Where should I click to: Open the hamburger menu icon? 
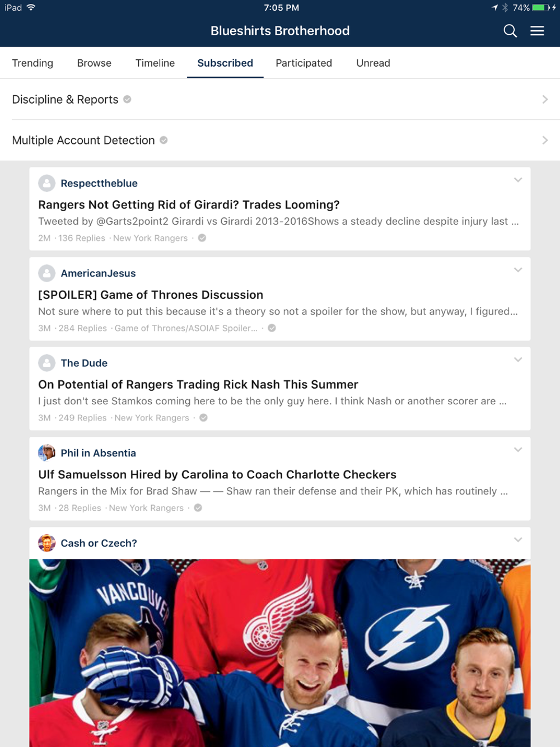click(x=537, y=31)
